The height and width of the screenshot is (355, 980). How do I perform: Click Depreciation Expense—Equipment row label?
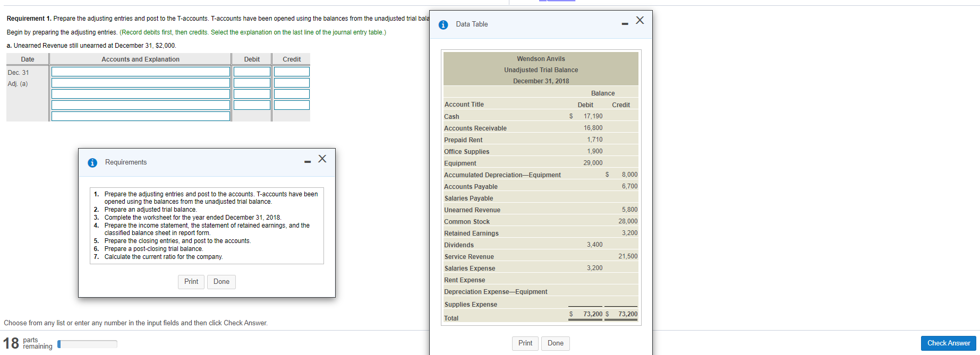(496, 292)
